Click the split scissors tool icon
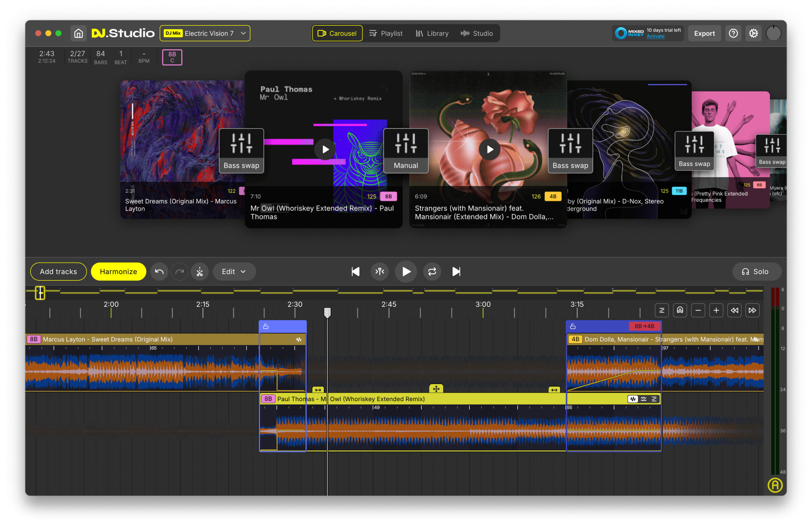The image size is (812, 526). pyautogui.click(x=200, y=272)
